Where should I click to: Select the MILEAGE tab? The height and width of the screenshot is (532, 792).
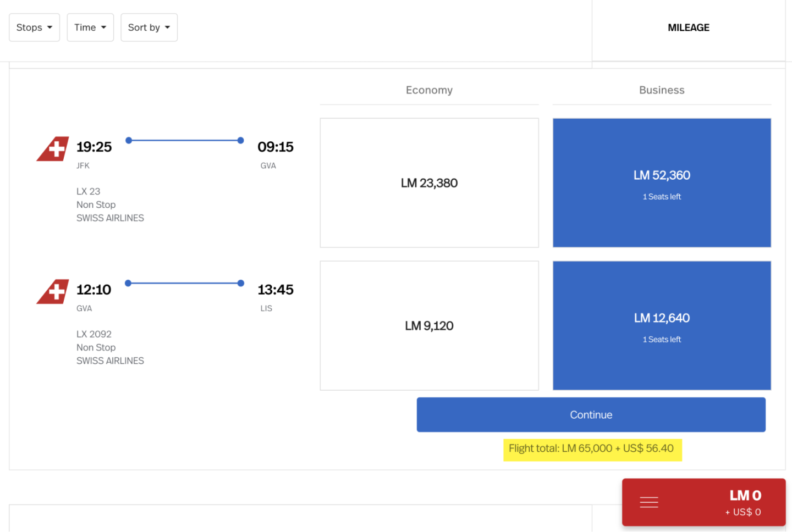688,28
